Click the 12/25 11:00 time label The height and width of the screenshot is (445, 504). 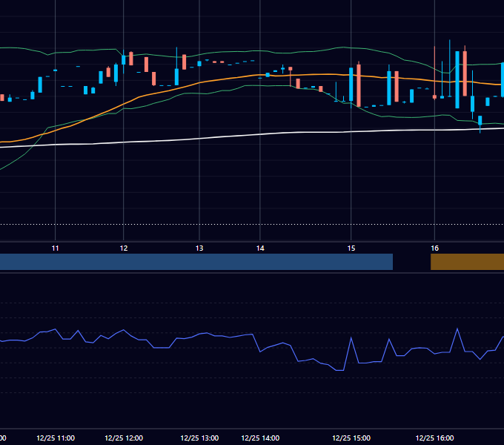point(56,438)
